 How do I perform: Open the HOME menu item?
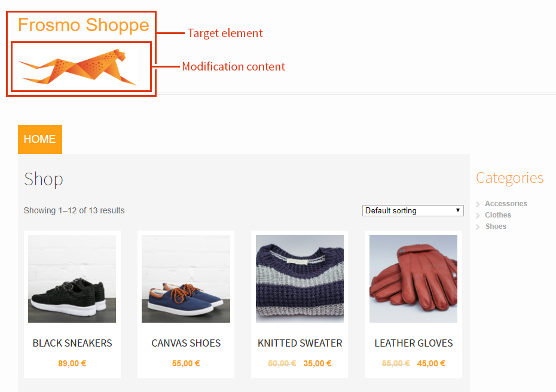[x=39, y=139]
